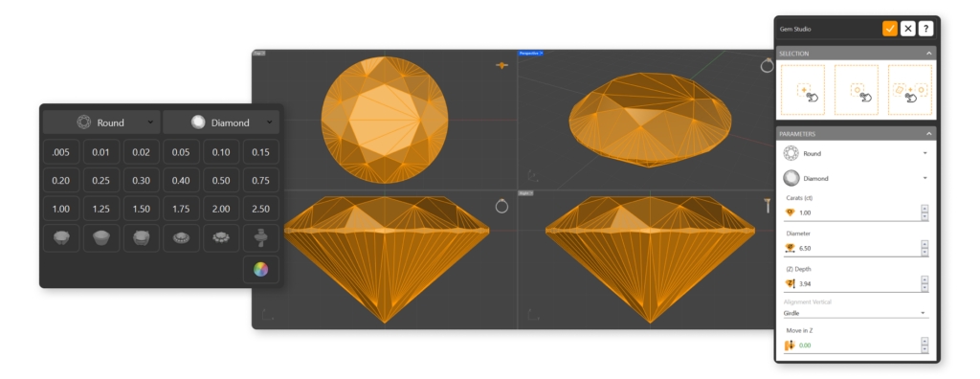Open Gem Studio help question mark

[925, 29]
